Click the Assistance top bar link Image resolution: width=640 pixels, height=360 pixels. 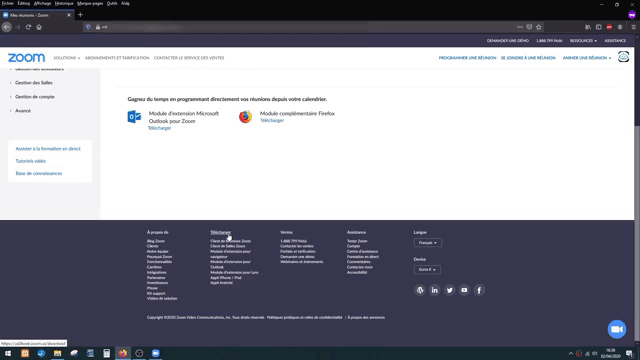(x=615, y=41)
